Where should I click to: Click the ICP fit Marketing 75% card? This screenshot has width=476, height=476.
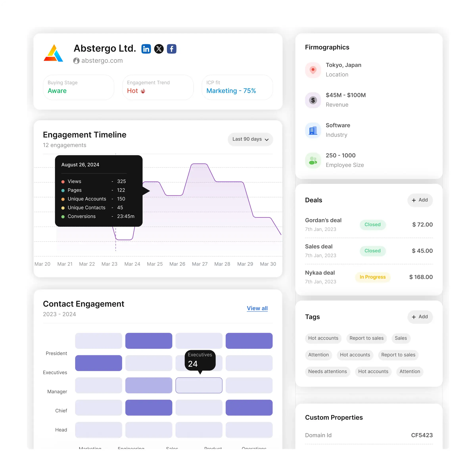click(237, 87)
